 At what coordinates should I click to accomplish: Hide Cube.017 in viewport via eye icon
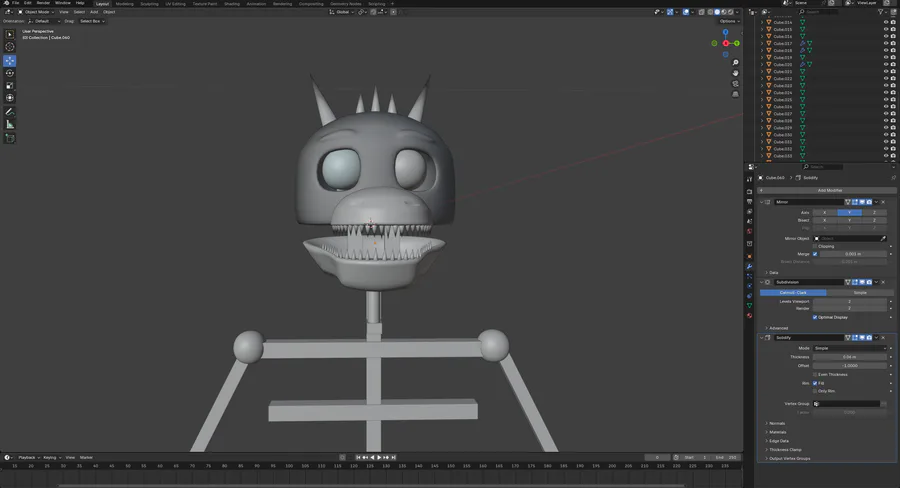[x=886, y=44]
